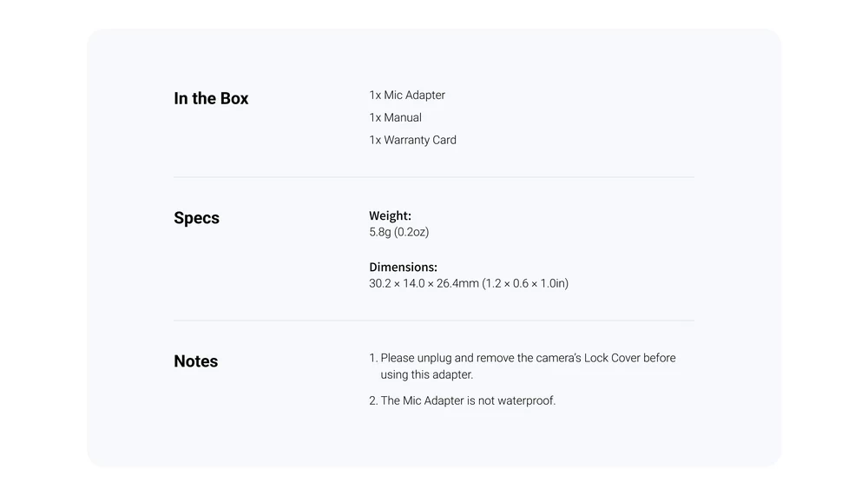The image size is (868, 496).
Task: Select the "5.8g" weight value
Action: point(379,233)
